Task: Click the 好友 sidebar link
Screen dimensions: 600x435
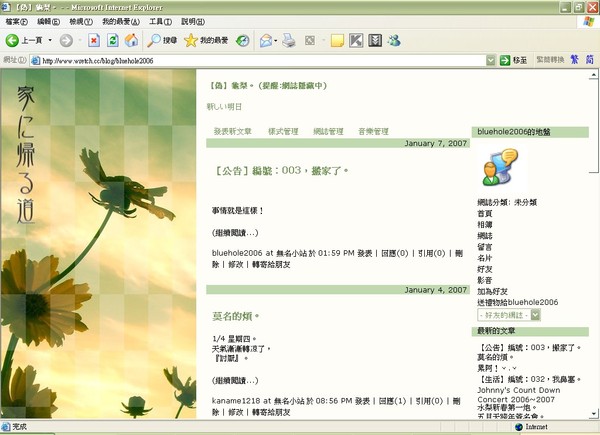Action: point(484,269)
